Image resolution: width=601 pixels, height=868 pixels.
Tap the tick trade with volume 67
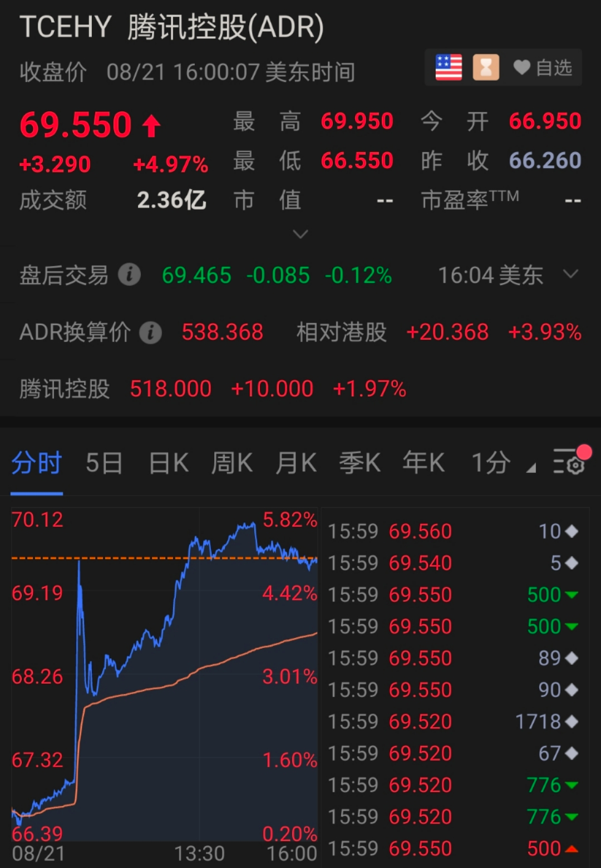453,753
